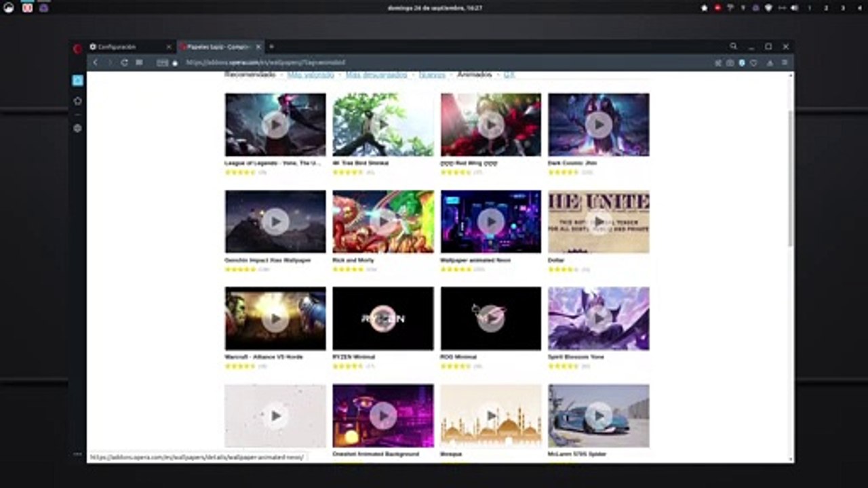Close the Configuración tab
This screenshot has height=488, width=868.
[x=169, y=47]
